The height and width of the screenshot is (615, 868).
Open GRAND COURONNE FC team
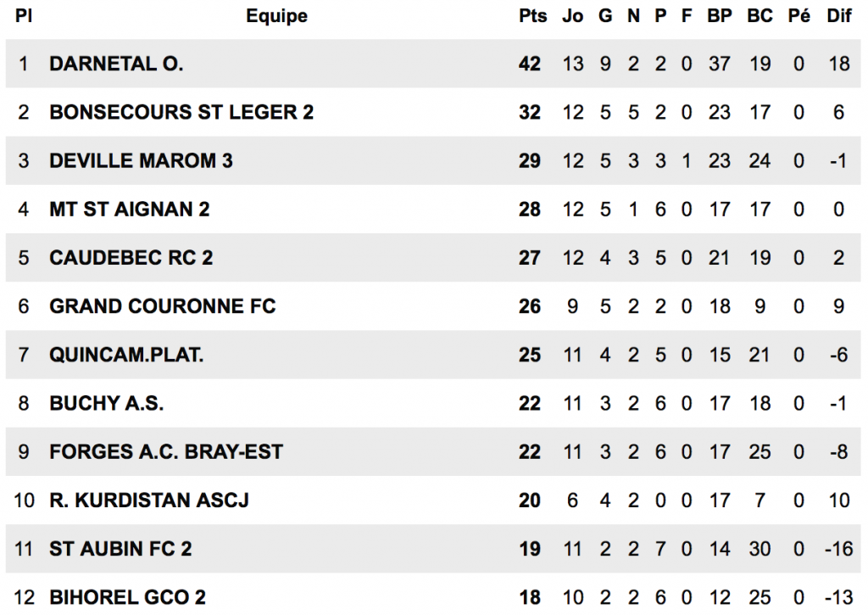[162, 306]
